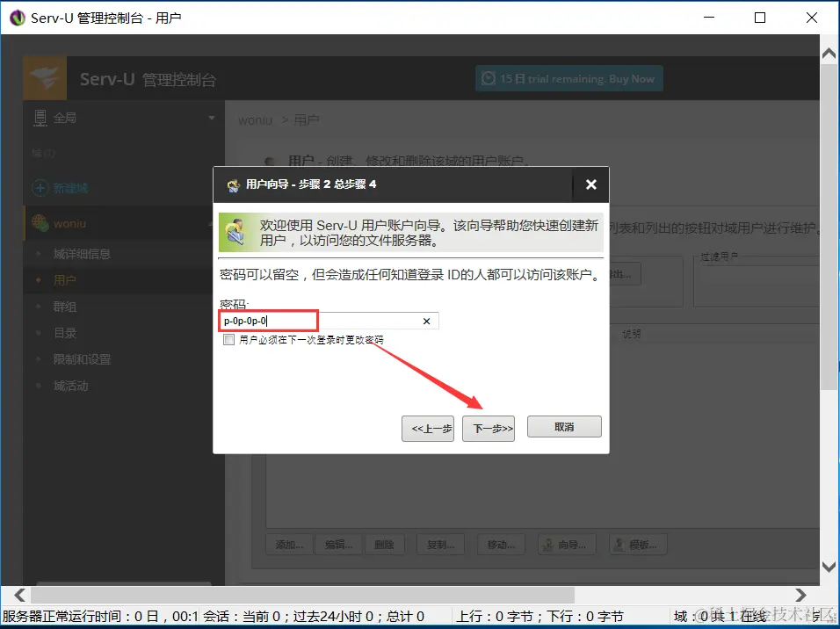Click into the 密码 input field
The height and width of the screenshot is (629, 840).
pos(329,321)
